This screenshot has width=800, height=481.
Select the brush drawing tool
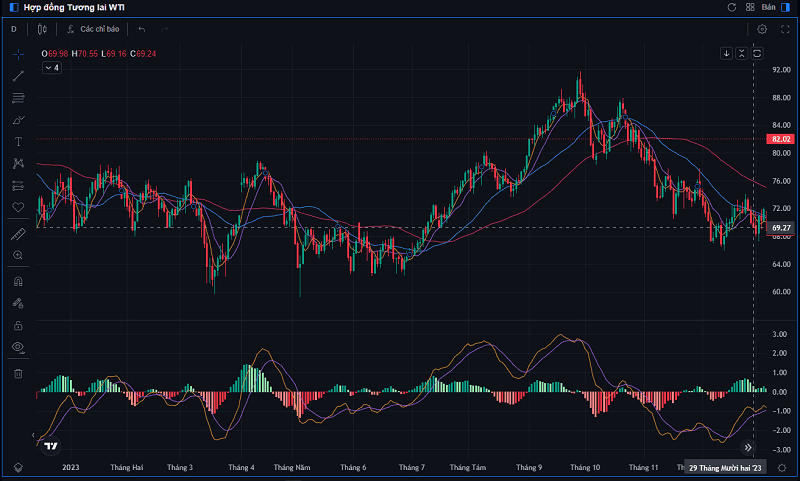click(x=17, y=120)
